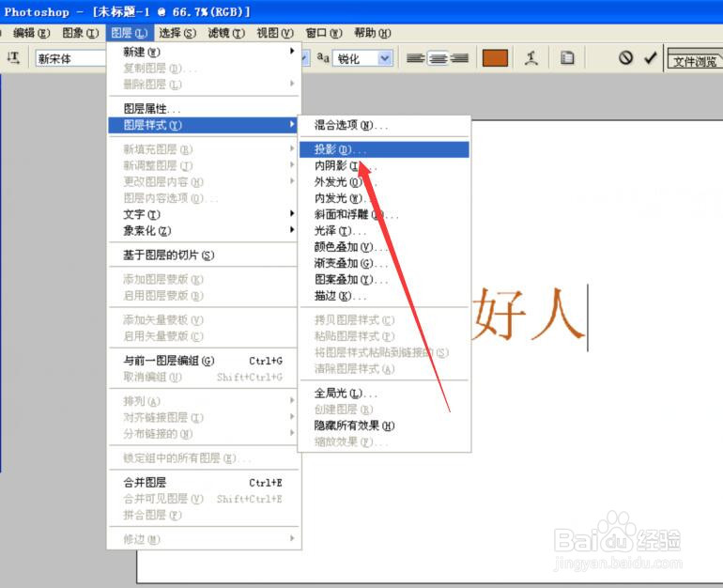
Task: Expand the 新建 submenu
Action: [204, 52]
